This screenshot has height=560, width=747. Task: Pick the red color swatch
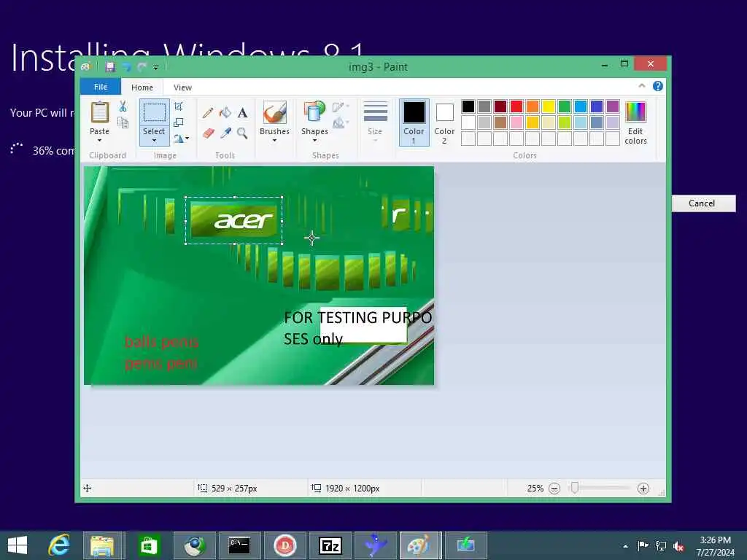click(516, 106)
